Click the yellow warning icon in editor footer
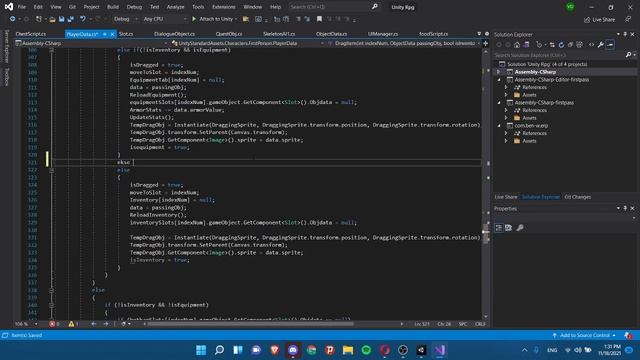This screenshot has width=640, height=360. (x=71, y=324)
